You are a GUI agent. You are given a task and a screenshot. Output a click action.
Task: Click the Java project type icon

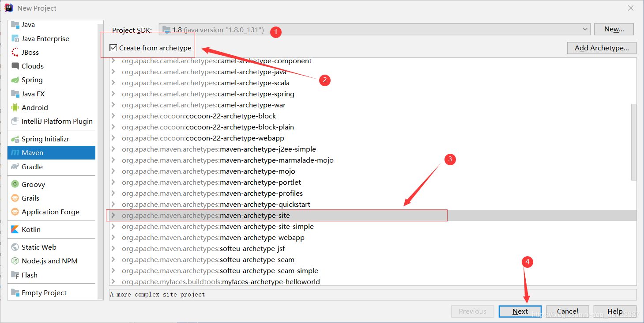(x=15, y=25)
